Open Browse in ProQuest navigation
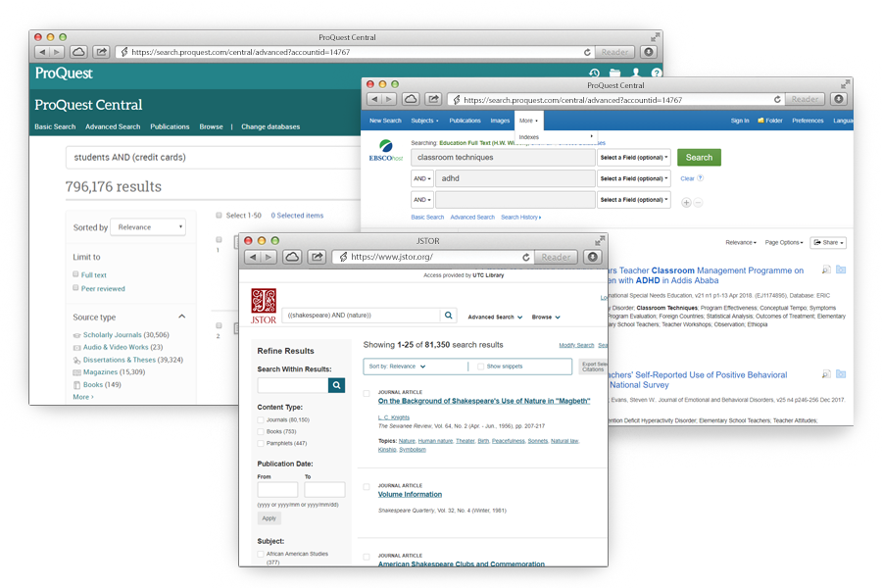The width and height of the screenshot is (882, 588). 211,126
